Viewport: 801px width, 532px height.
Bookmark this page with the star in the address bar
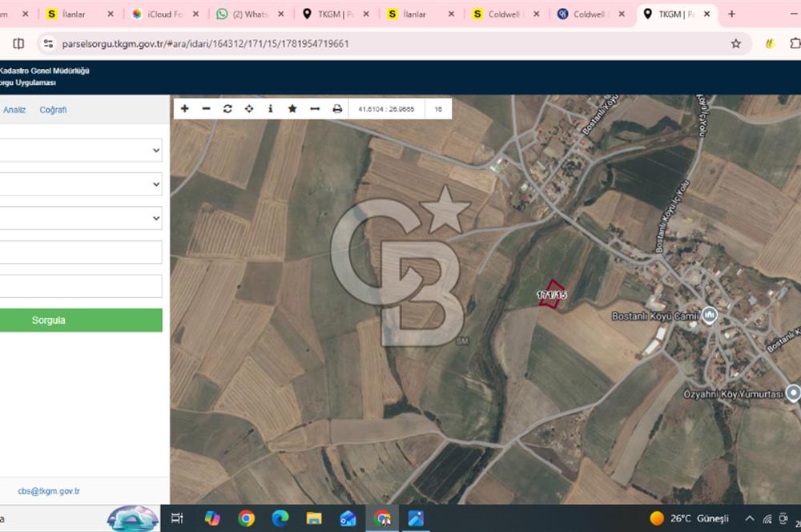tap(735, 44)
